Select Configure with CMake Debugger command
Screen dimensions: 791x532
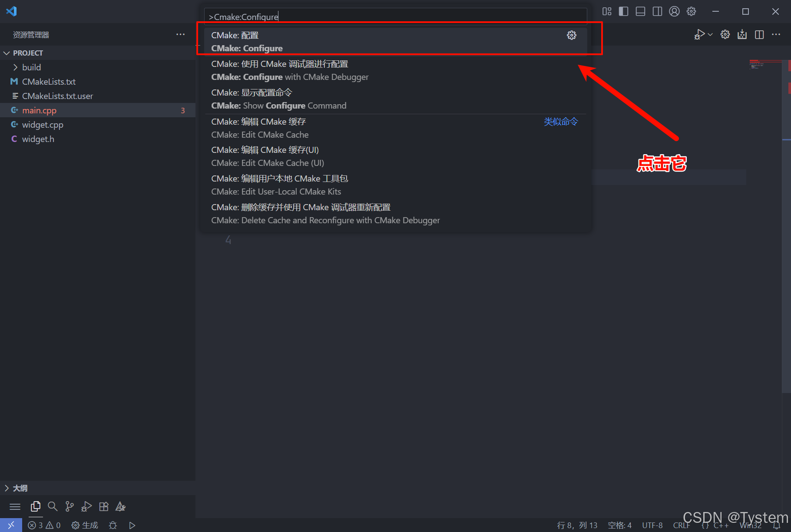(396, 70)
